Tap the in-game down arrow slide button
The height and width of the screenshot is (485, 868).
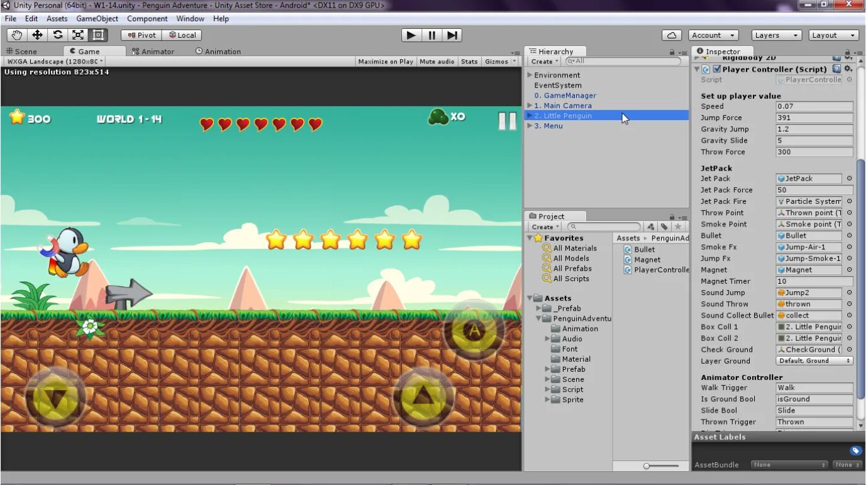[55, 398]
